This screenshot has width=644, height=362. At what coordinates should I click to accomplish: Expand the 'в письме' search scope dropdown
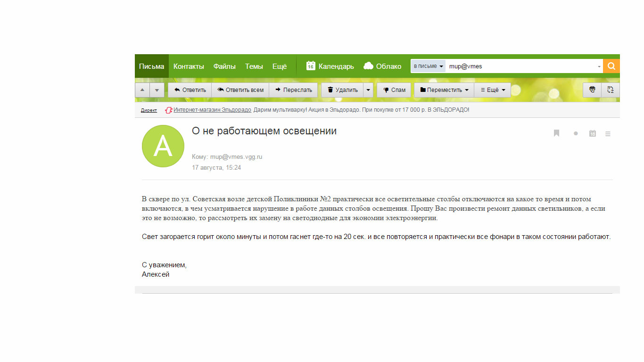tap(428, 66)
